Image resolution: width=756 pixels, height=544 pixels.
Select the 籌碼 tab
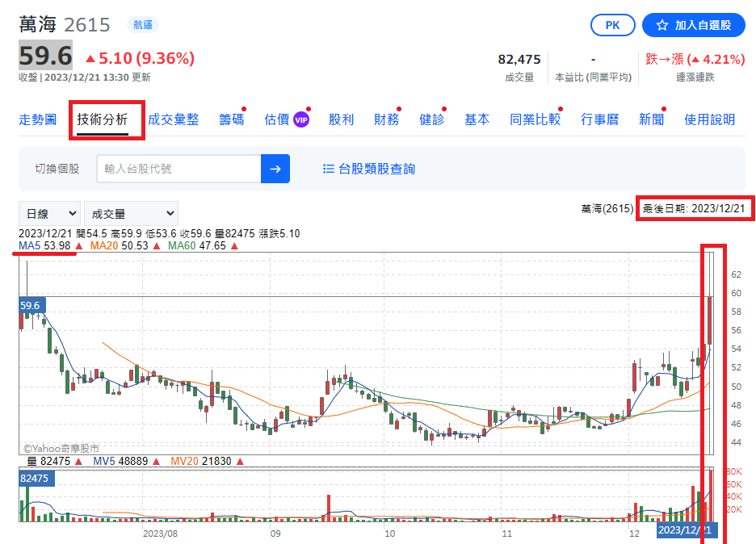click(x=231, y=119)
